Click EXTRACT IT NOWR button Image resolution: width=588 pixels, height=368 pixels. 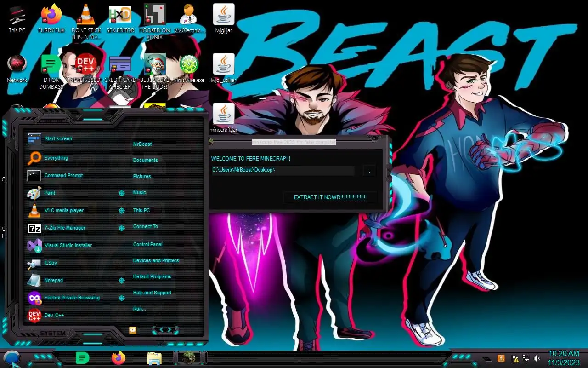(330, 197)
